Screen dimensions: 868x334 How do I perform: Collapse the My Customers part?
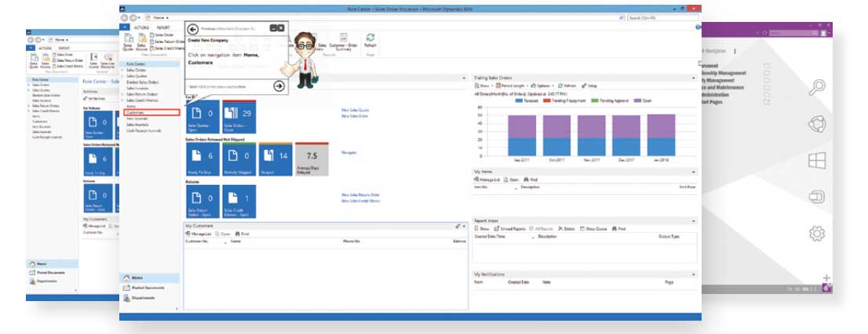coord(465,226)
